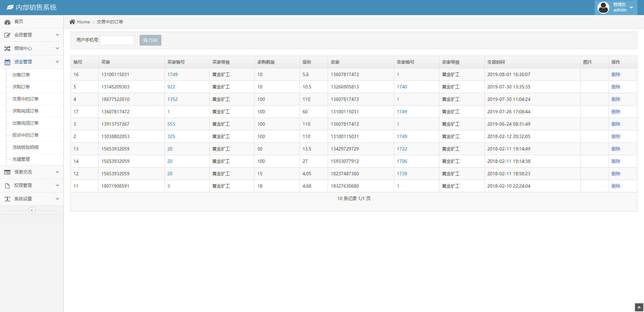Open buyer ID 922 link
Viewport: 644px width, 312px height.
click(171, 87)
